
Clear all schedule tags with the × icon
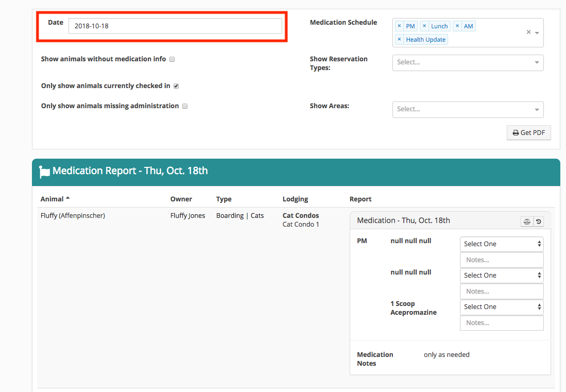click(528, 31)
